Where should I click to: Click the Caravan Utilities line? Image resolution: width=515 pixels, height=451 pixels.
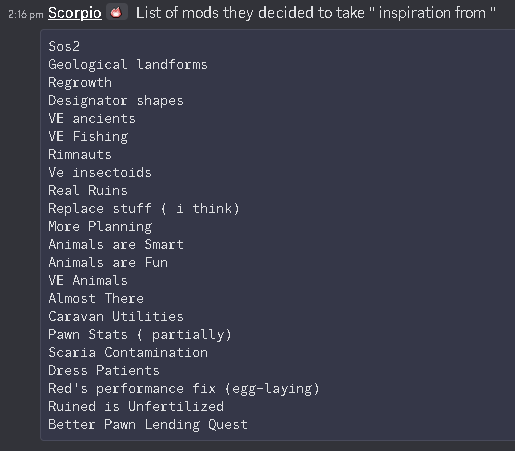pyautogui.click(x=116, y=316)
